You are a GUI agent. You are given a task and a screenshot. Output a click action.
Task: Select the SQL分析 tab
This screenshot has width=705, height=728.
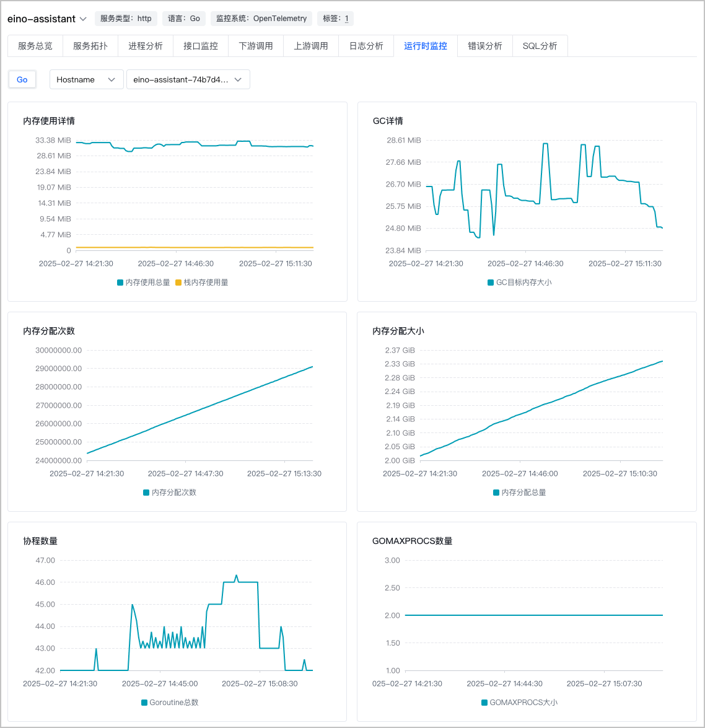click(540, 46)
